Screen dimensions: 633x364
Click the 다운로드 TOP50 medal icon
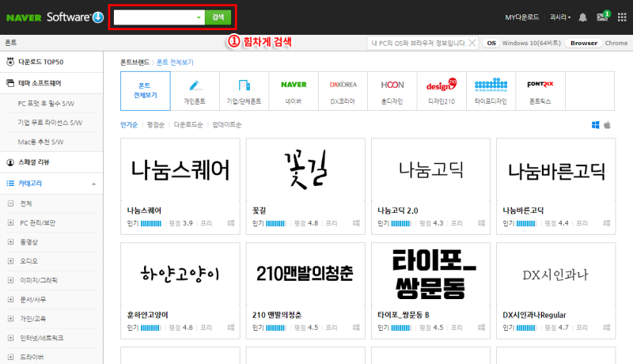pyautogui.click(x=10, y=62)
